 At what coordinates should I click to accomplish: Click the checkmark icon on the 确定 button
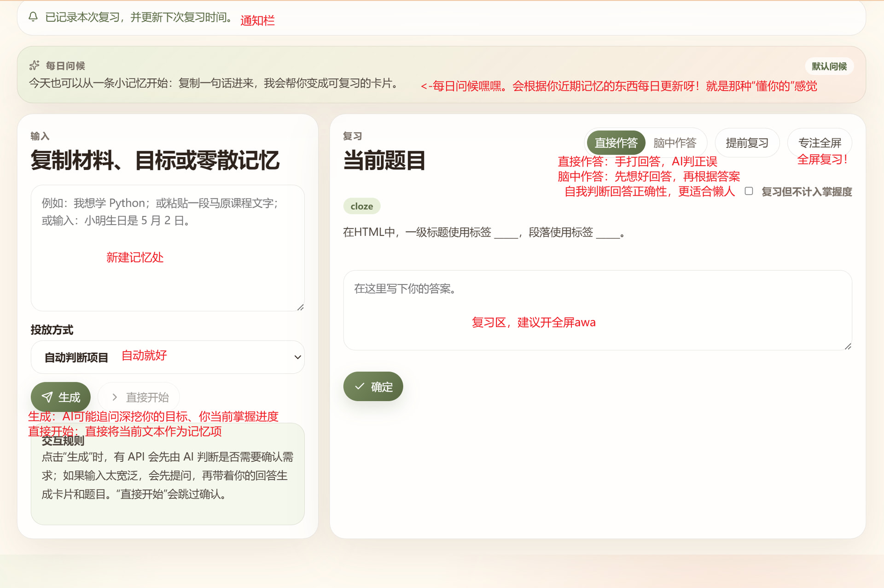click(360, 386)
